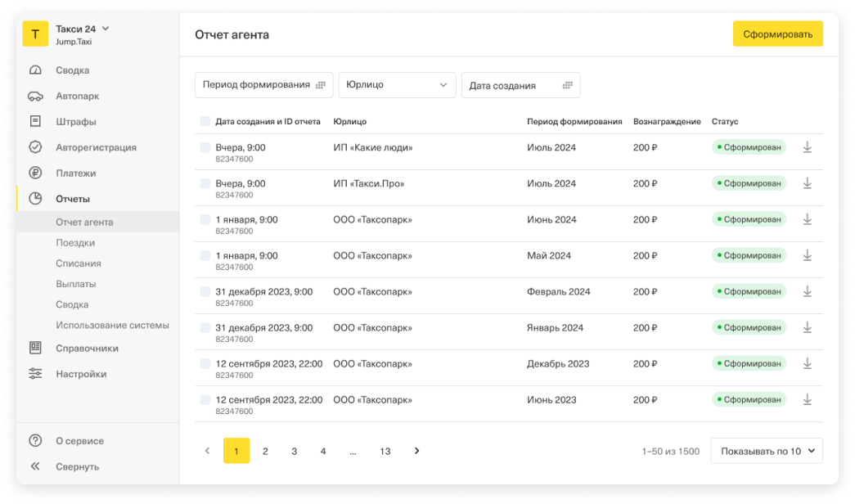The height and width of the screenshot is (504, 855).
Task: Download the Июнь 2023 report
Action: (807, 399)
